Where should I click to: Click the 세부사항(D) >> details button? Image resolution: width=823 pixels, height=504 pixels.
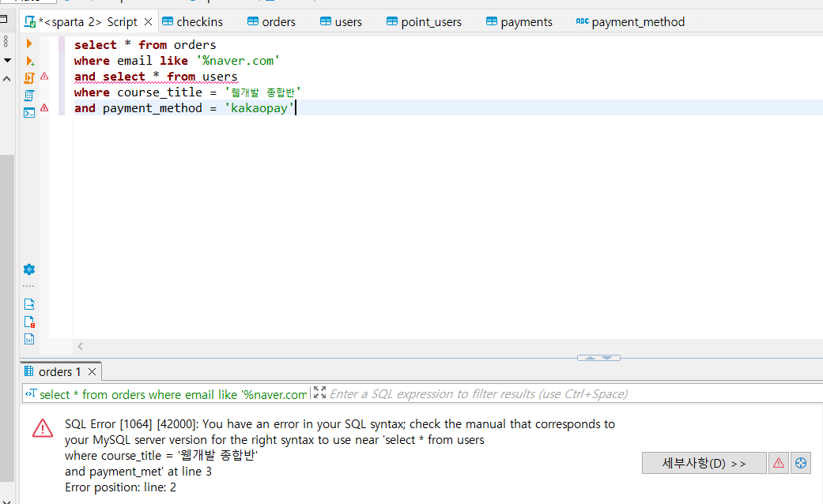(704, 463)
